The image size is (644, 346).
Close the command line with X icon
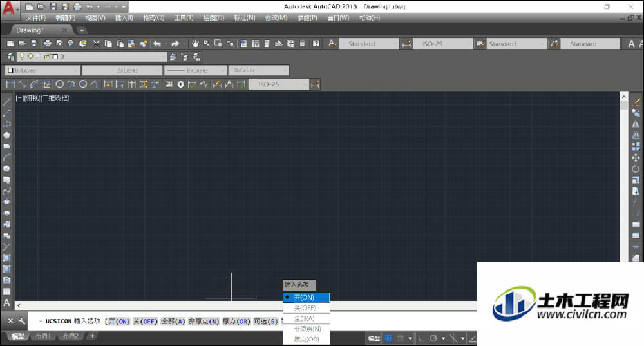click(11, 321)
